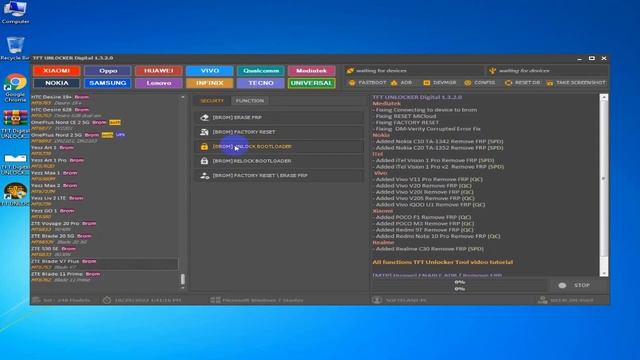640x360 pixels.
Task: Select ZTE Blade V7 Plus model
Action: [105, 264]
